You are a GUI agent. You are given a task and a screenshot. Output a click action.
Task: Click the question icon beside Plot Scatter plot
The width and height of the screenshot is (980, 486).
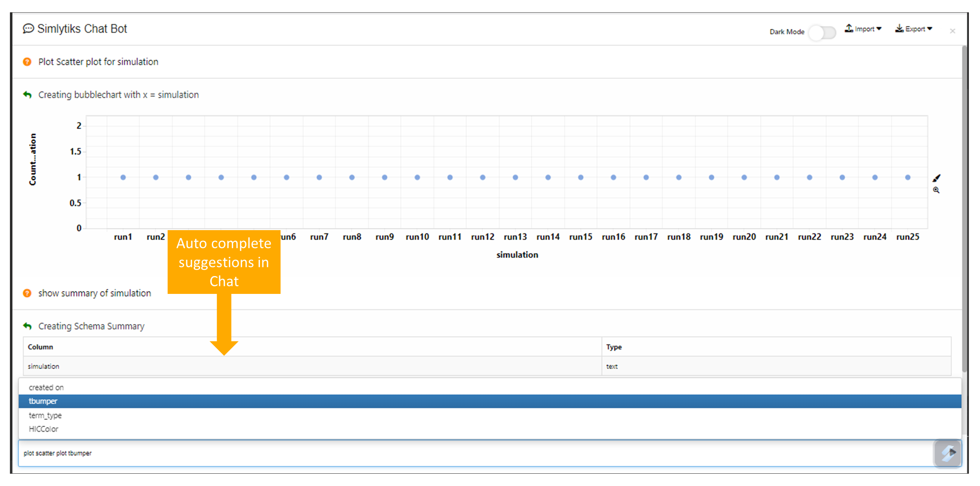tap(27, 62)
